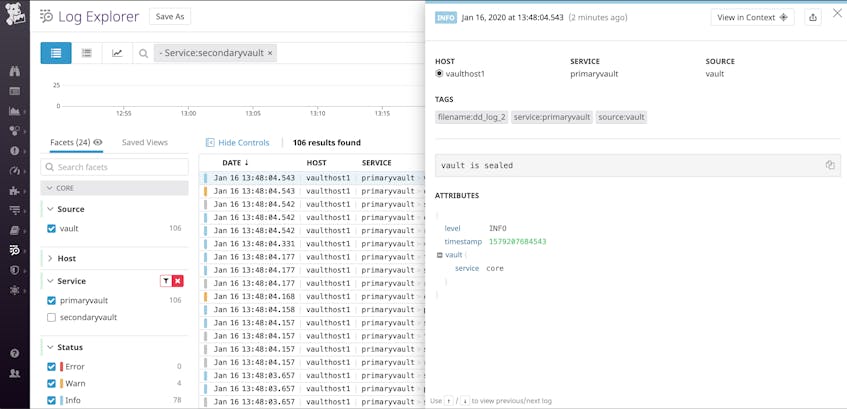Screen dimensions: 847x409
Task: Switch to patterns view
Action: [x=86, y=53]
